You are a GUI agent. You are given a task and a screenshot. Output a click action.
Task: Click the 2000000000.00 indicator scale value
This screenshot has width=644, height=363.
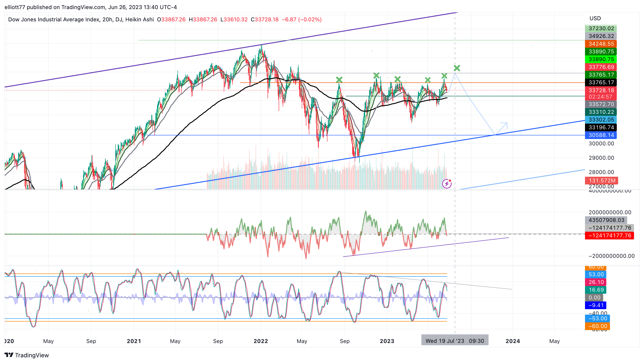610,212
